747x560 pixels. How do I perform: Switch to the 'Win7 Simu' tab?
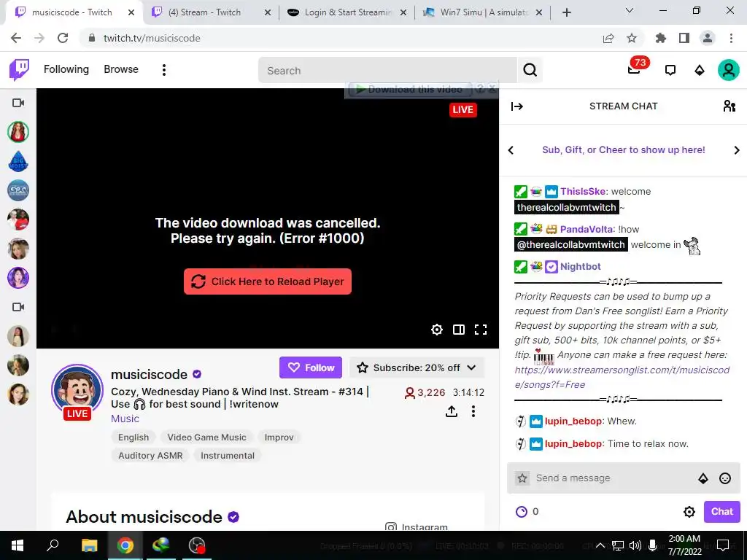tap(483, 12)
